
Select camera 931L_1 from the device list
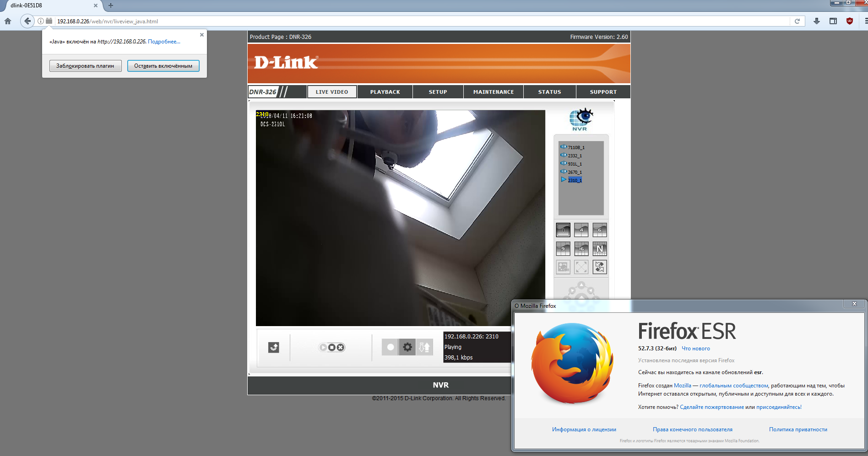pyautogui.click(x=575, y=164)
